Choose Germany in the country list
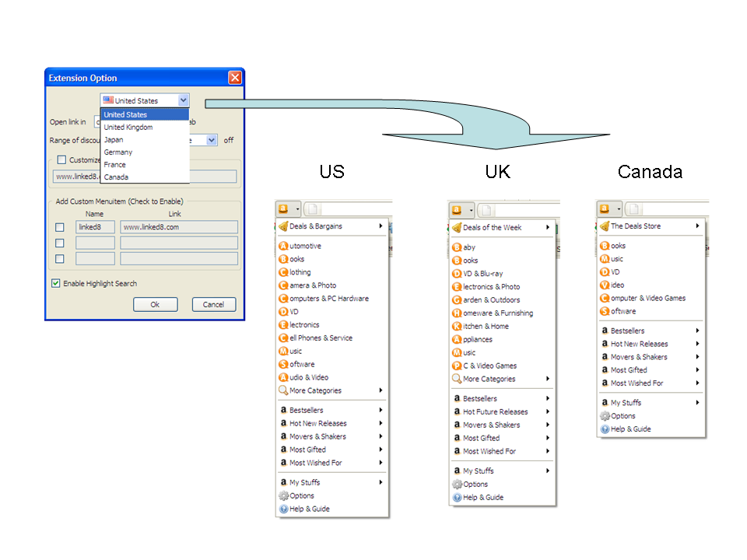 pyautogui.click(x=118, y=152)
